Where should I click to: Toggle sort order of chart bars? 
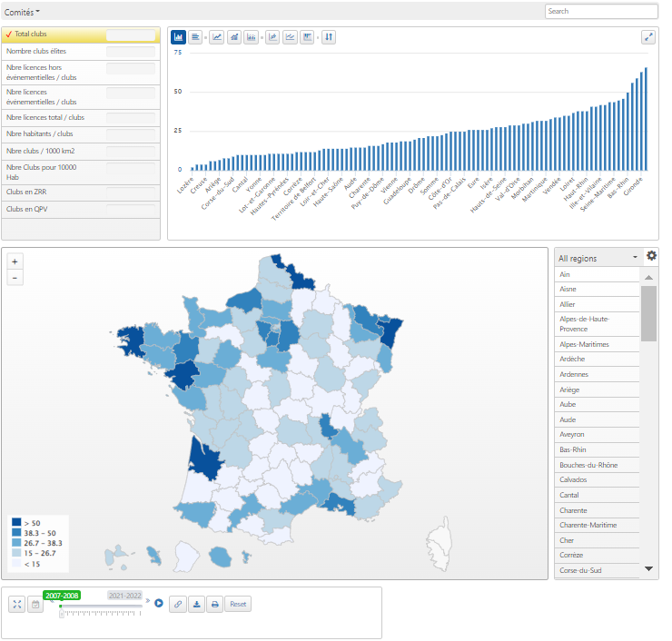[x=329, y=37]
